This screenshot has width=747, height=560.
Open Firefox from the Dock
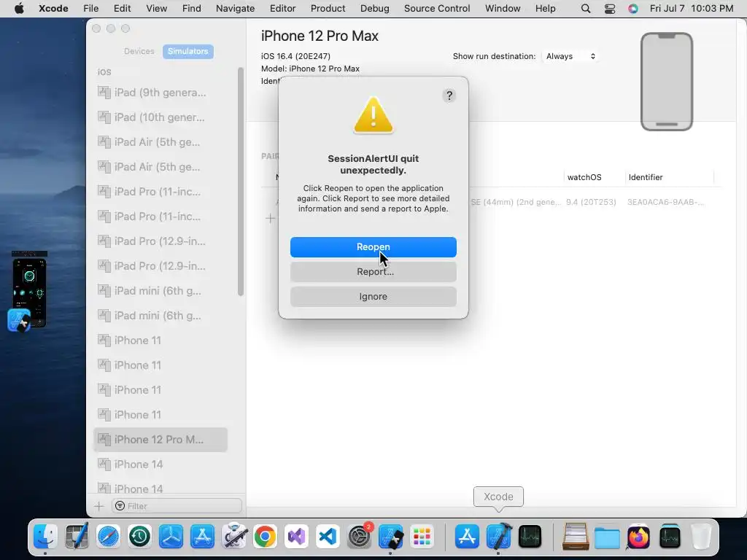coord(638,537)
